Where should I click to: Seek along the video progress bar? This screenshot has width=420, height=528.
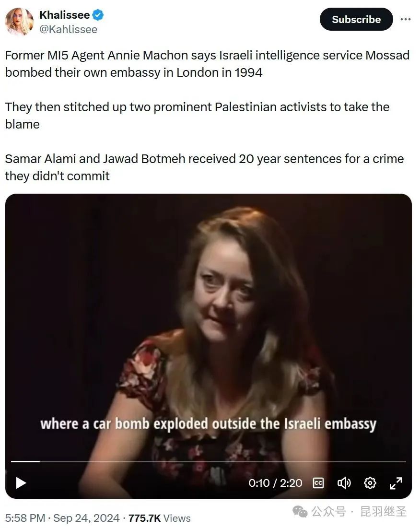(208, 461)
